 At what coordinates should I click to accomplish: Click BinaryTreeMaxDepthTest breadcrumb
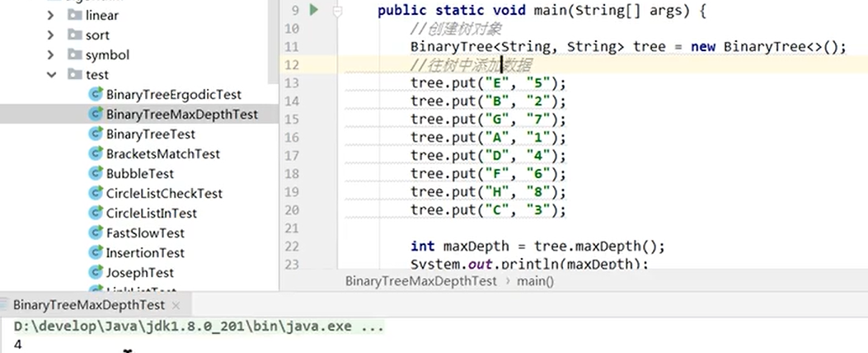(420, 281)
